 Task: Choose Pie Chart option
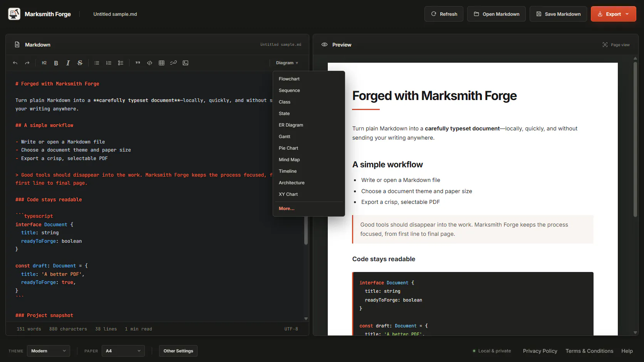(309, 148)
